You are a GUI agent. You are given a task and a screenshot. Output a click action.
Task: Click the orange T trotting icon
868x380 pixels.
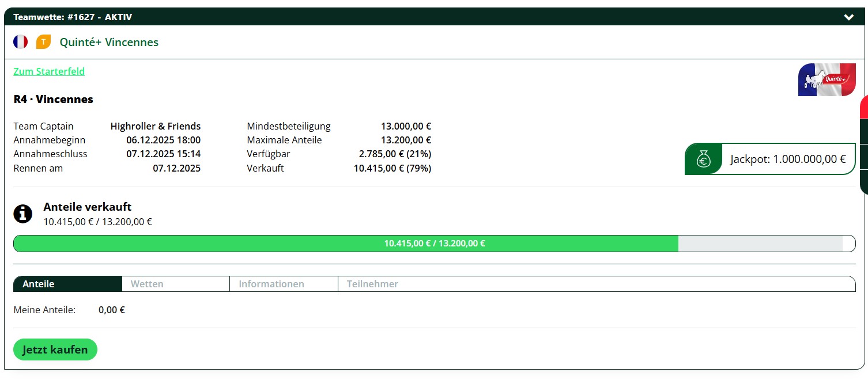[x=43, y=42]
